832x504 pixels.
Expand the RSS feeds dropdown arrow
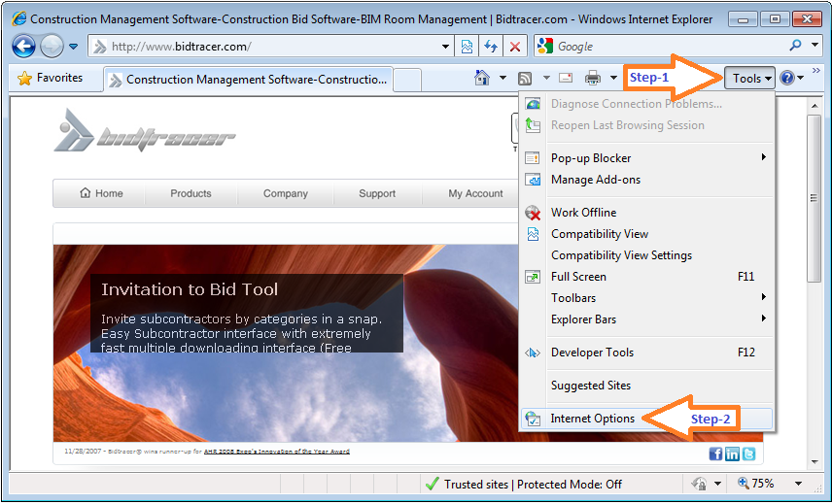point(546,79)
